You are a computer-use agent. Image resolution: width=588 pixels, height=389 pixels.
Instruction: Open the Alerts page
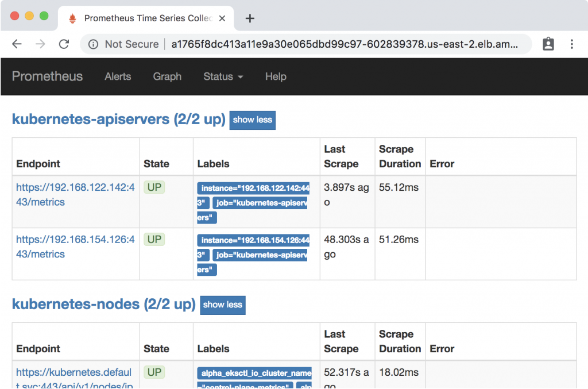tap(118, 76)
